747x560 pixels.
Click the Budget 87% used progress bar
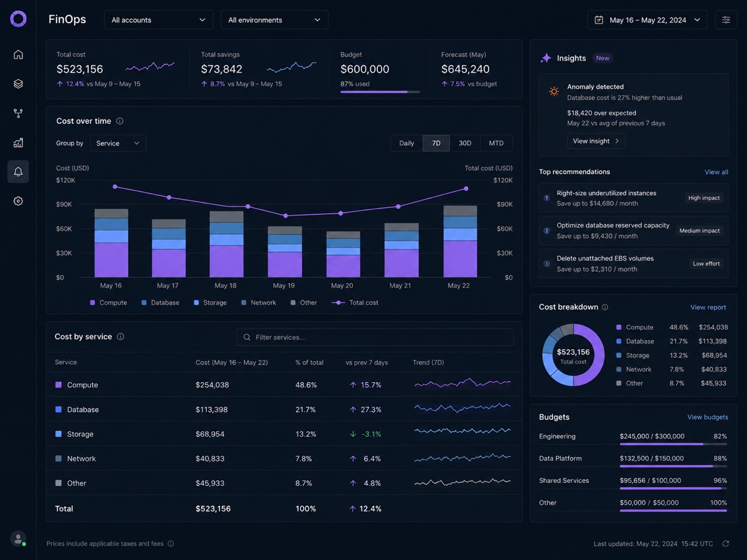point(380,92)
